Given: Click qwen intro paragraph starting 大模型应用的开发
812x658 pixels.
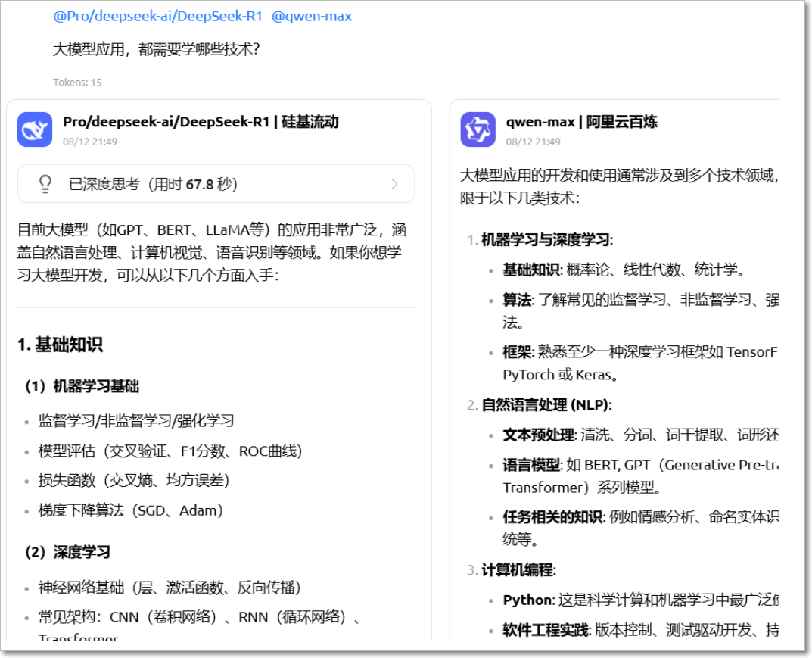Looking at the screenshot, I should tap(619, 186).
